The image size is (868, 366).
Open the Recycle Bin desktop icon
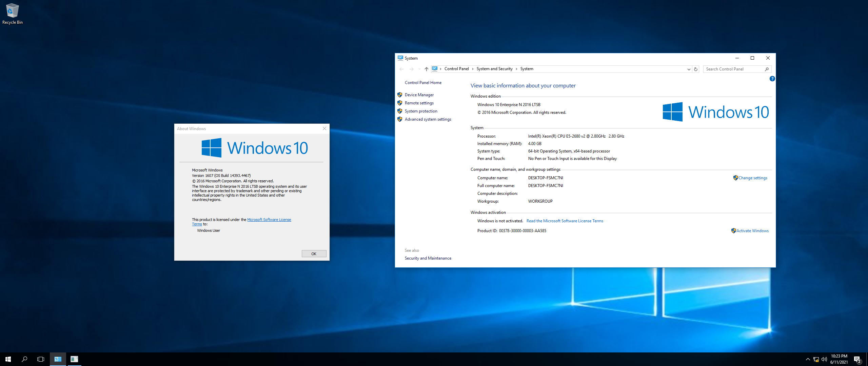coord(12,14)
